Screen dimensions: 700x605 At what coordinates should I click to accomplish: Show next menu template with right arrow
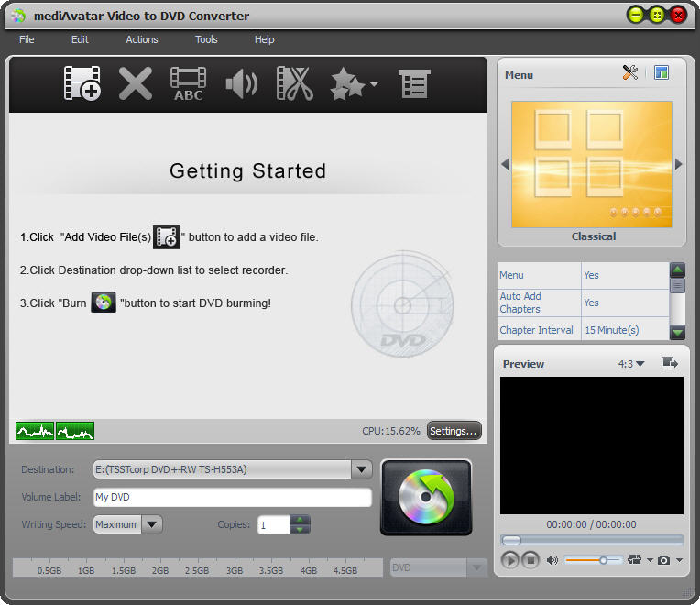(x=679, y=164)
